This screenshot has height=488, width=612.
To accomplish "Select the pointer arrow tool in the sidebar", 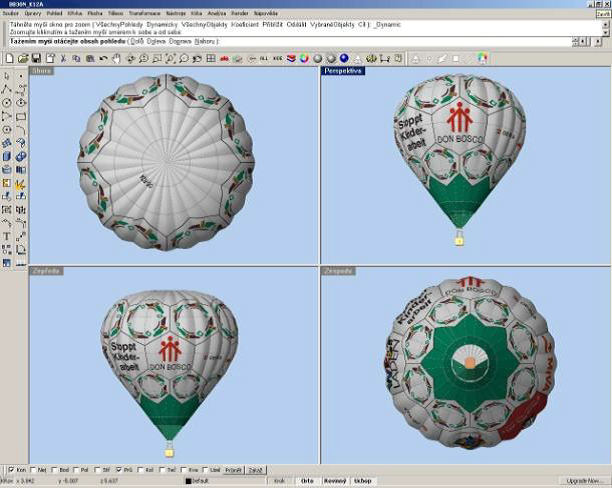I will coord(7,76).
